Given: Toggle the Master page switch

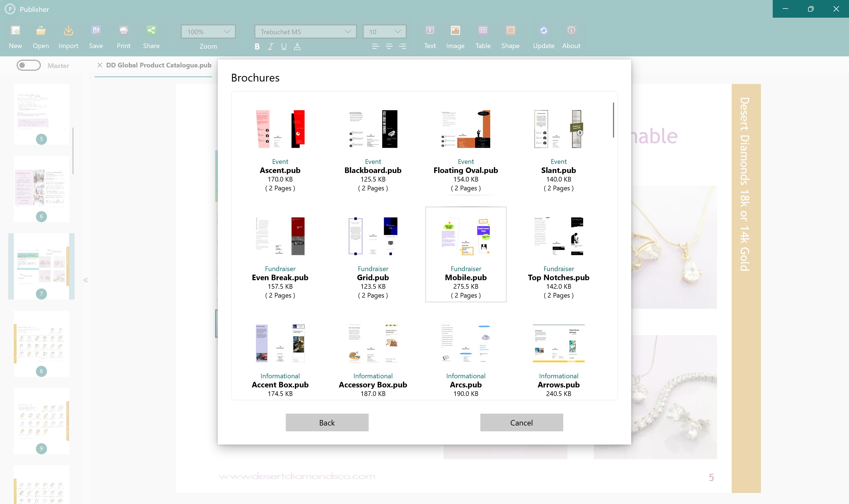Looking at the screenshot, I should coord(29,65).
